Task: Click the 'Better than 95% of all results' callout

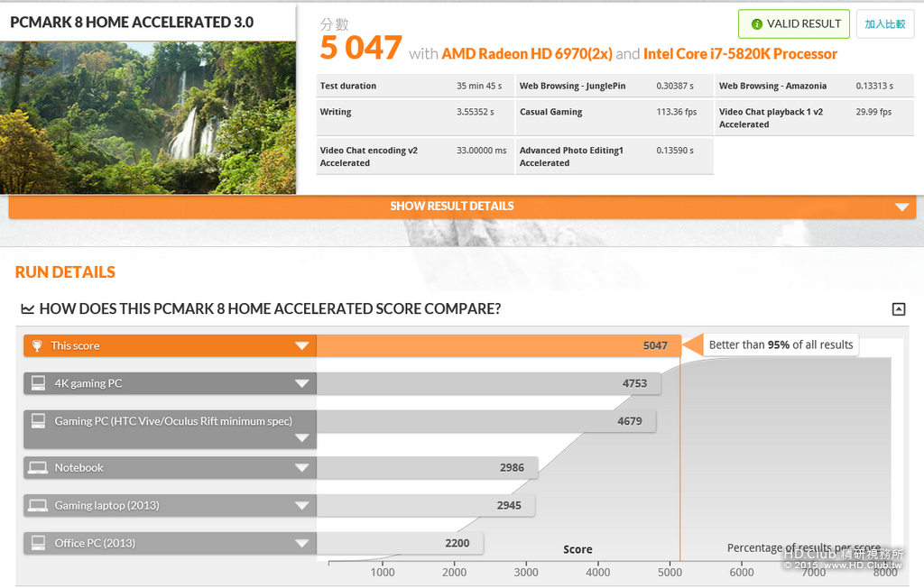Action: (781, 345)
